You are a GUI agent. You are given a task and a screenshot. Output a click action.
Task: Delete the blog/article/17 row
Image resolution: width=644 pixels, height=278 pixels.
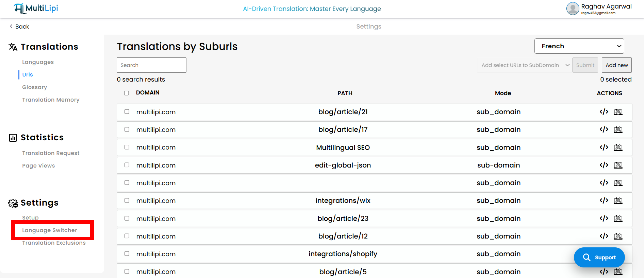[618, 129]
